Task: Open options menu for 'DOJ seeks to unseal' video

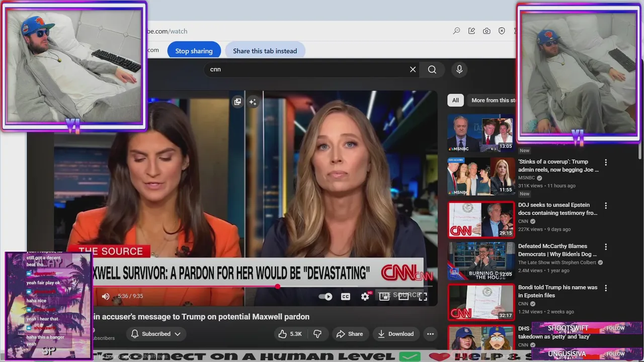Action: [x=606, y=206]
